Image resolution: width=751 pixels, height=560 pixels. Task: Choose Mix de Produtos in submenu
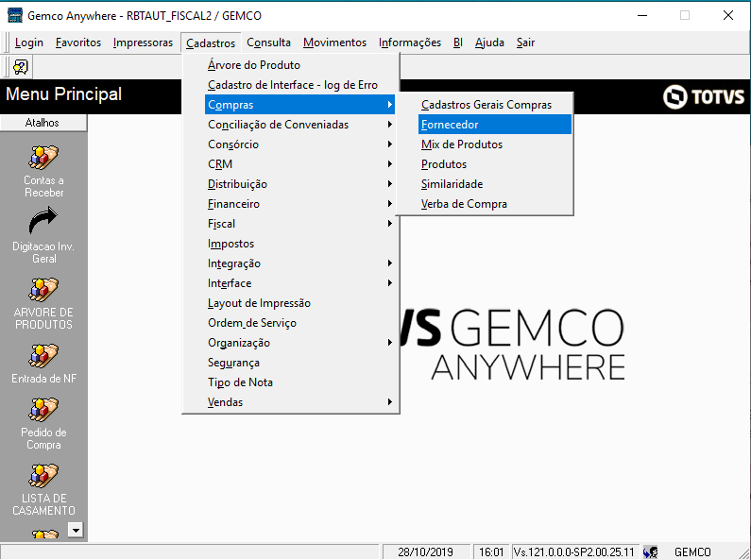click(495, 144)
